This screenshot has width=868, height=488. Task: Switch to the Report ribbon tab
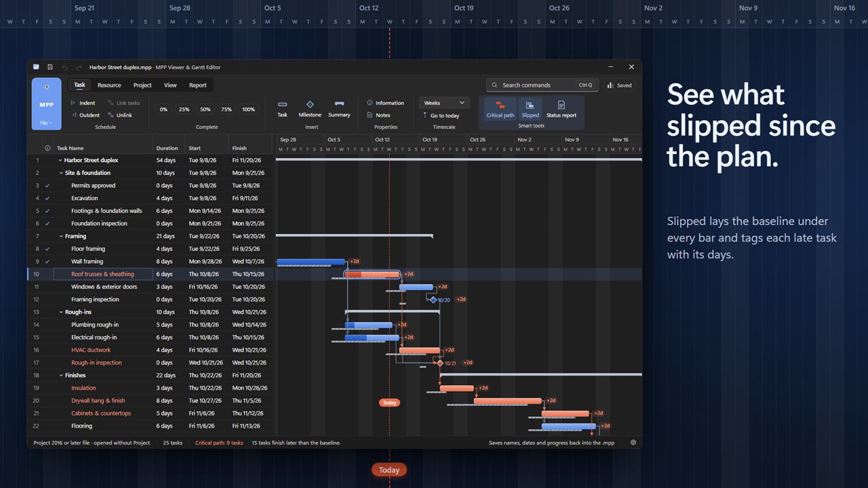click(198, 85)
